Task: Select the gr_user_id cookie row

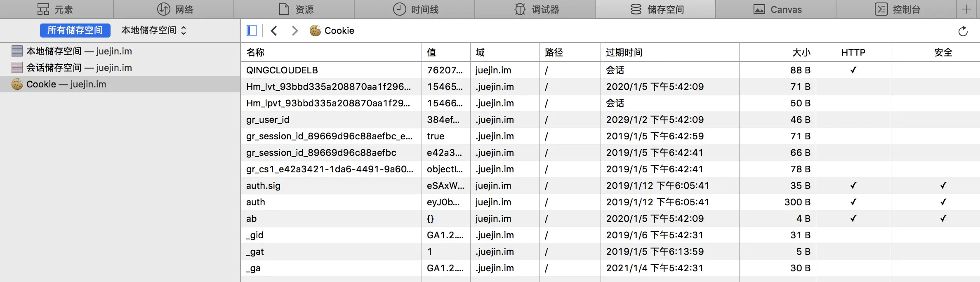Action: click(610, 120)
